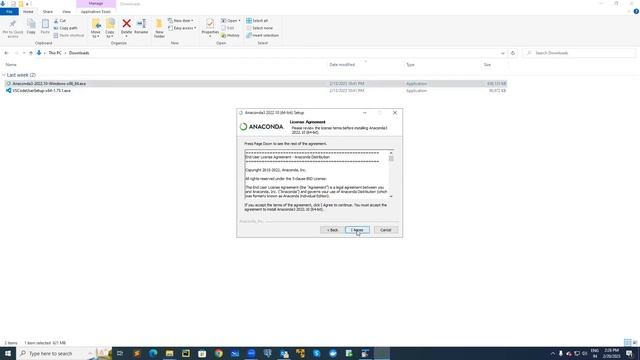Show hidden system tray icons

[553, 353]
